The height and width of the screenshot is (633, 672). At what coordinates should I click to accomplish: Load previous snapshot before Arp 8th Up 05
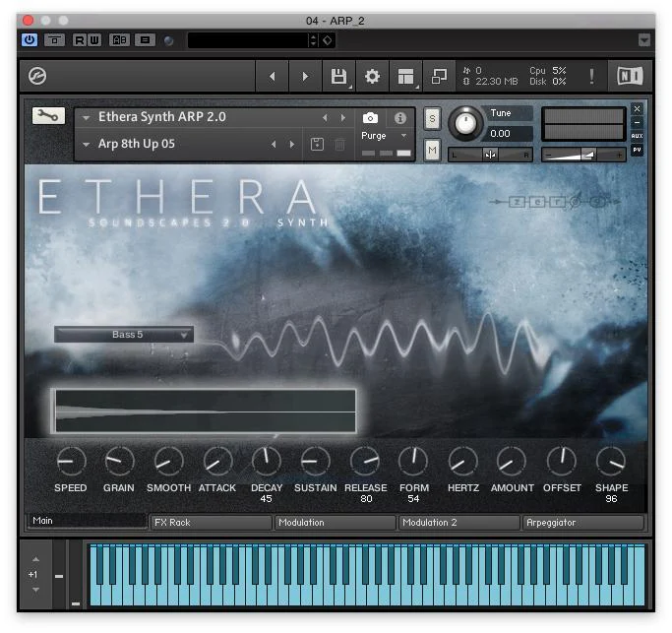click(274, 145)
